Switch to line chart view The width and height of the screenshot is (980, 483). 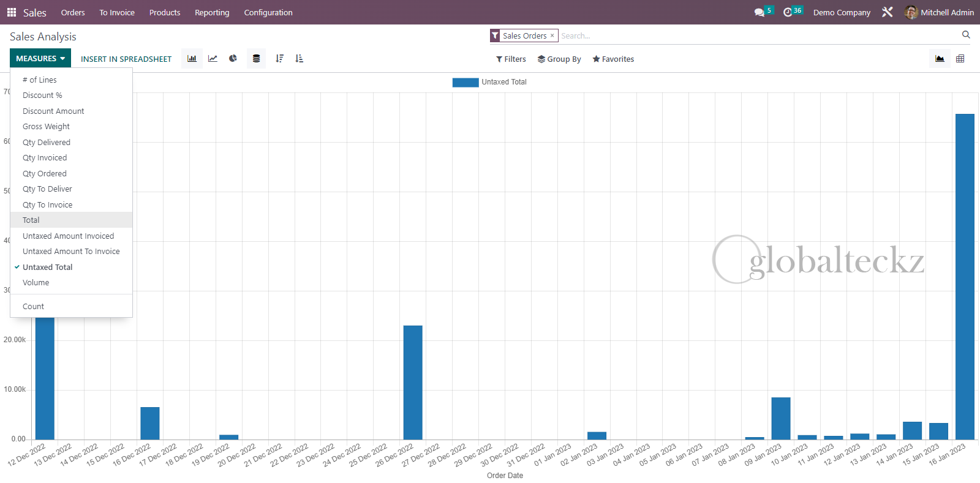point(213,59)
